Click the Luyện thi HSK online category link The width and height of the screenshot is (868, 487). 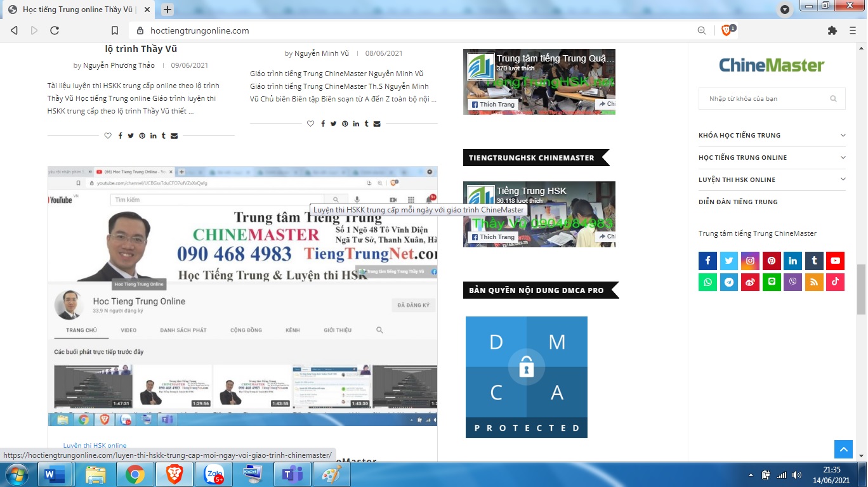click(x=95, y=446)
